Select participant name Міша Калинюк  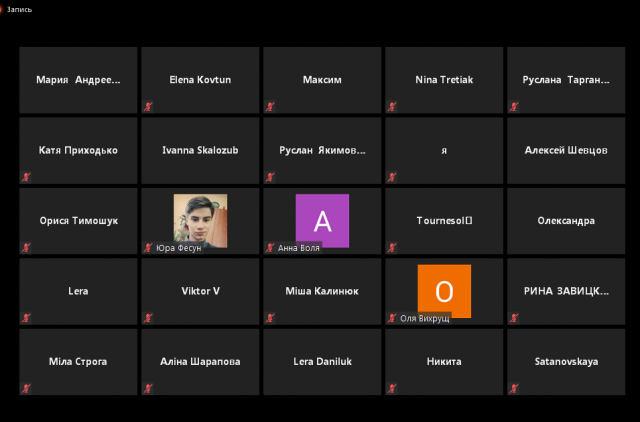click(x=322, y=291)
